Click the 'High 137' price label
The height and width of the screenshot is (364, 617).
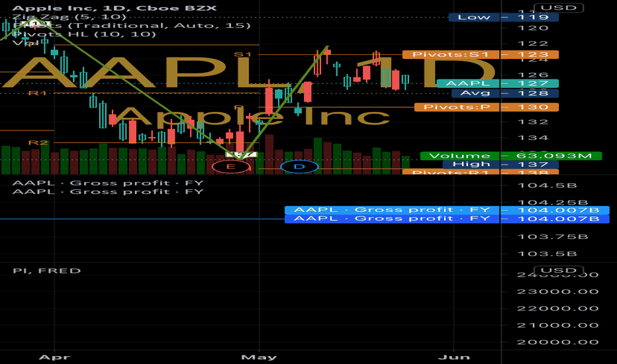pyautogui.click(x=500, y=164)
